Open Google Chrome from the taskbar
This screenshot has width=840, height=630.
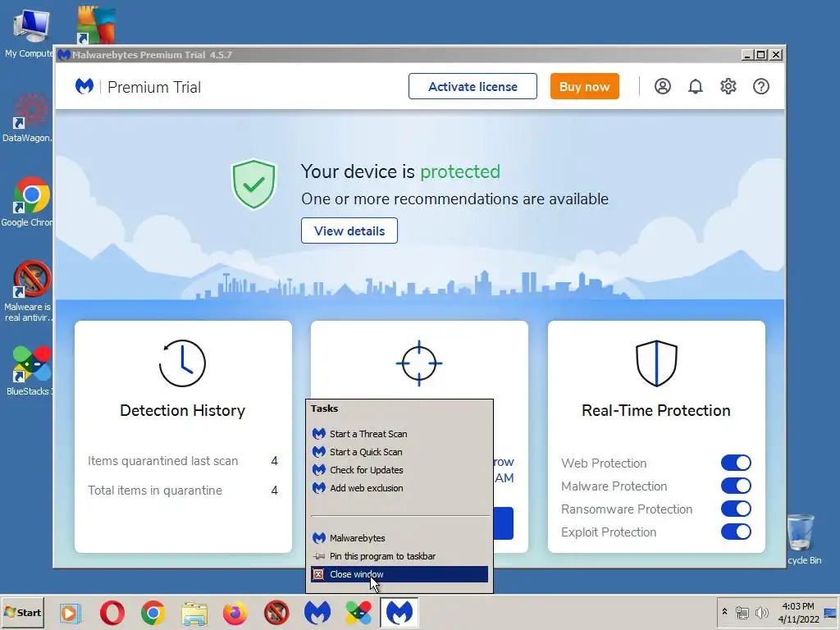153,612
